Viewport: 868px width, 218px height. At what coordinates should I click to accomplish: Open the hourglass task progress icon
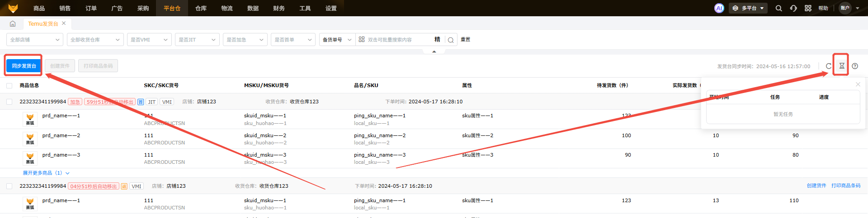coord(841,66)
